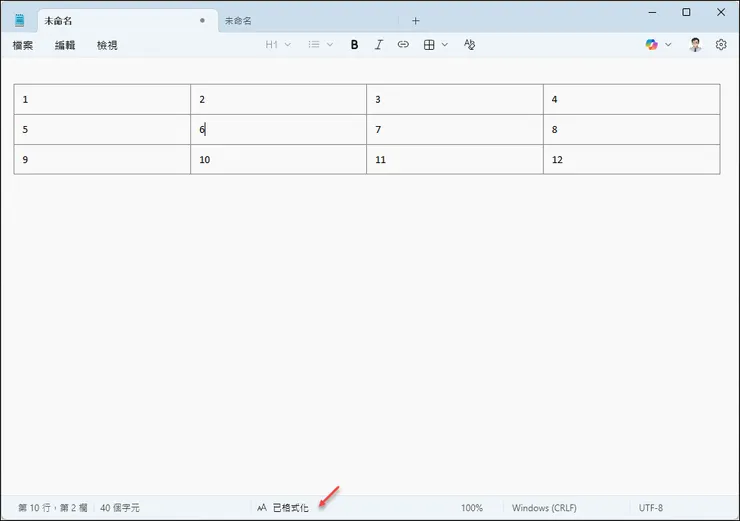Image resolution: width=740 pixels, height=521 pixels.
Task: Clear formatting with the Ab icon
Action: click(469, 44)
